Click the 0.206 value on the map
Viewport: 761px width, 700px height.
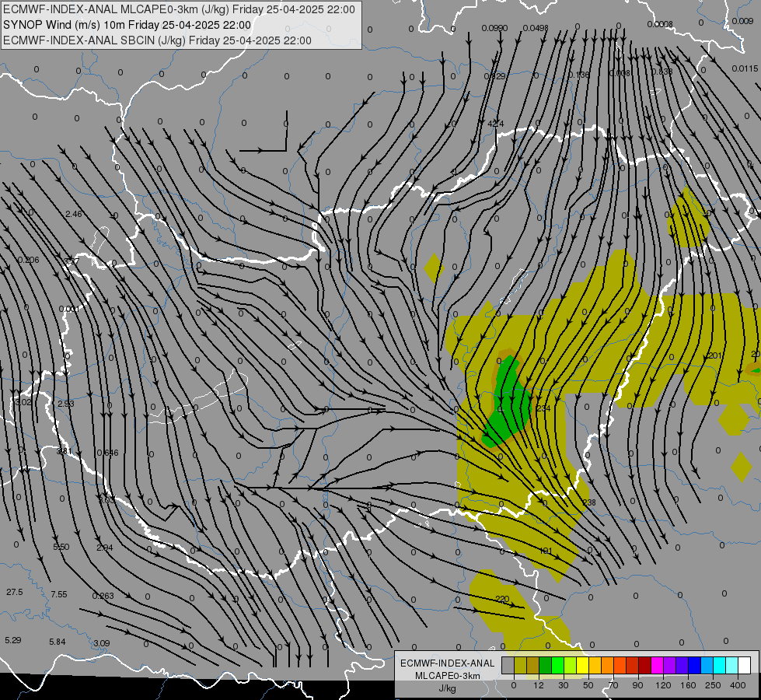[28, 260]
